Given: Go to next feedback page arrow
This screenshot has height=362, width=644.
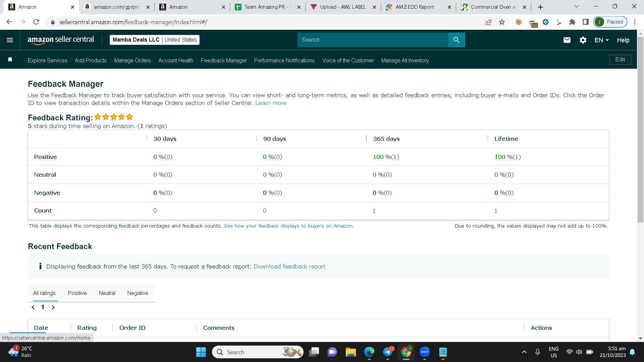Looking at the screenshot, I should [53, 307].
